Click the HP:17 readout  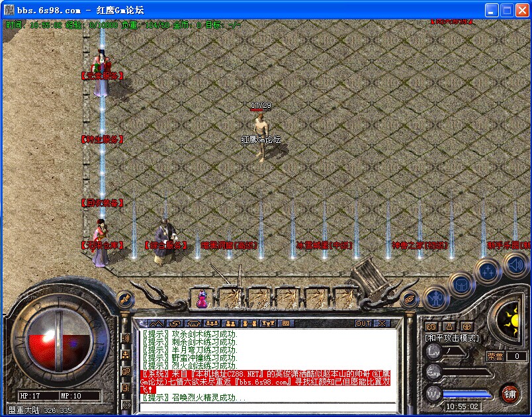30,396
